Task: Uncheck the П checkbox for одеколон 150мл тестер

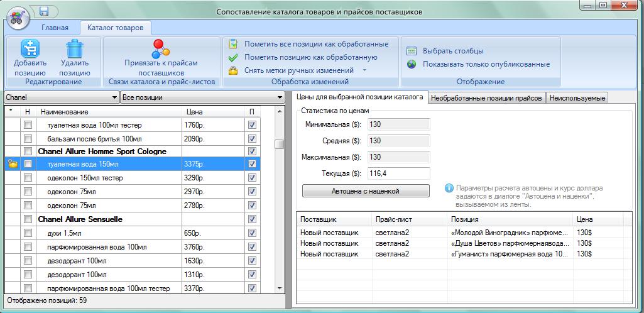Action: [252, 178]
